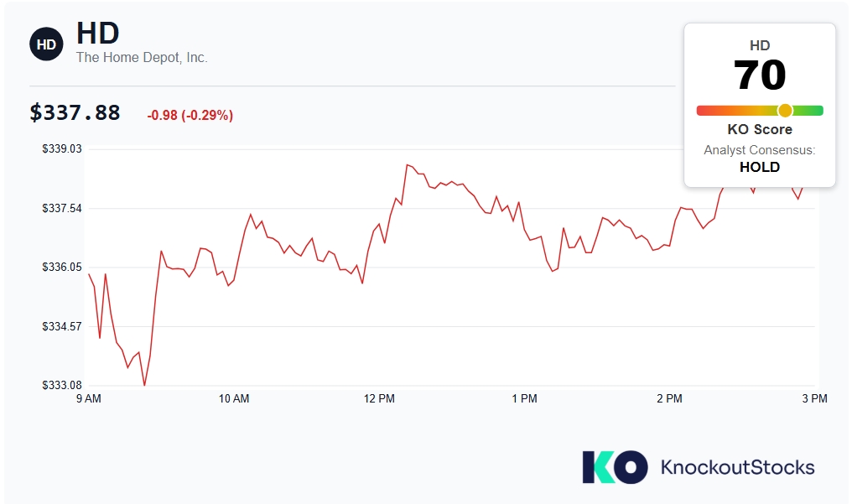This screenshot has height=504, width=852.
Task: Click the 'Analyst Consensus:' label
Action: coord(760,150)
